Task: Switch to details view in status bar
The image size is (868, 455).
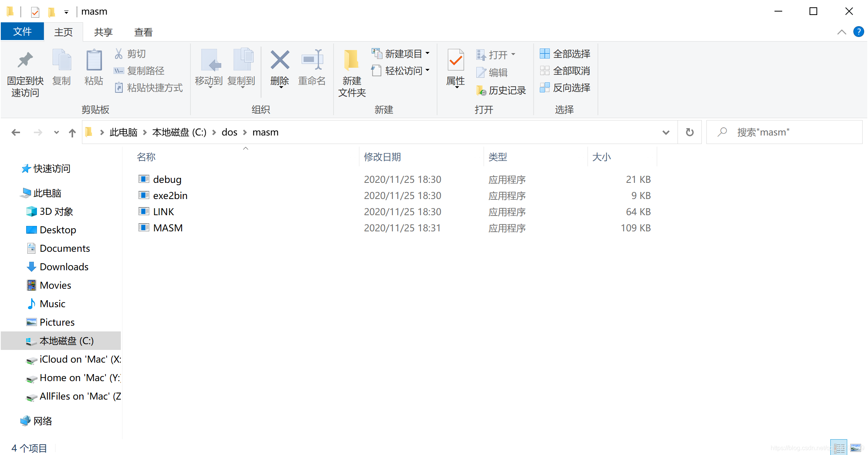Action: (838, 447)
